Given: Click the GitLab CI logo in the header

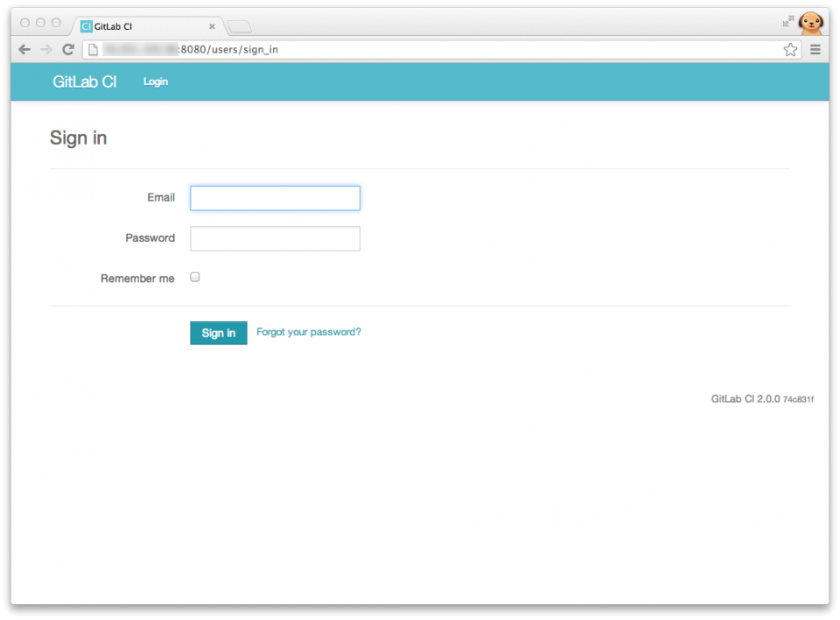Looking at the screenshot, I should click(x=83, y=81).
